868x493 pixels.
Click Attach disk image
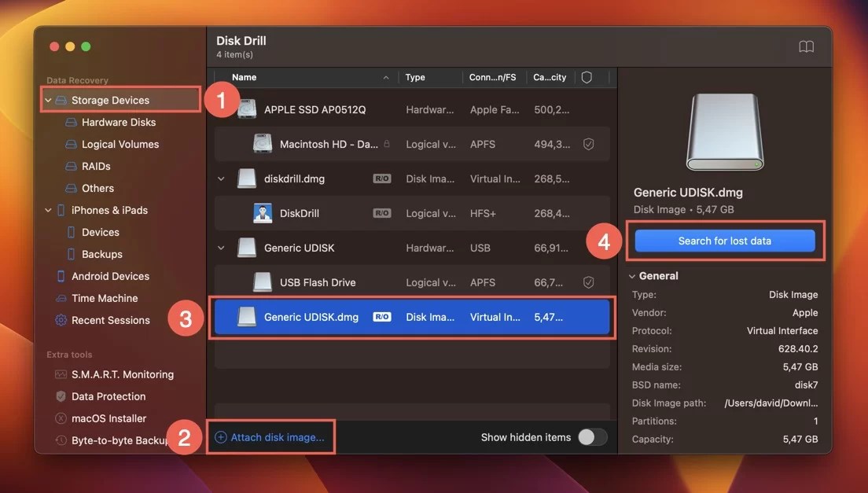270,436
